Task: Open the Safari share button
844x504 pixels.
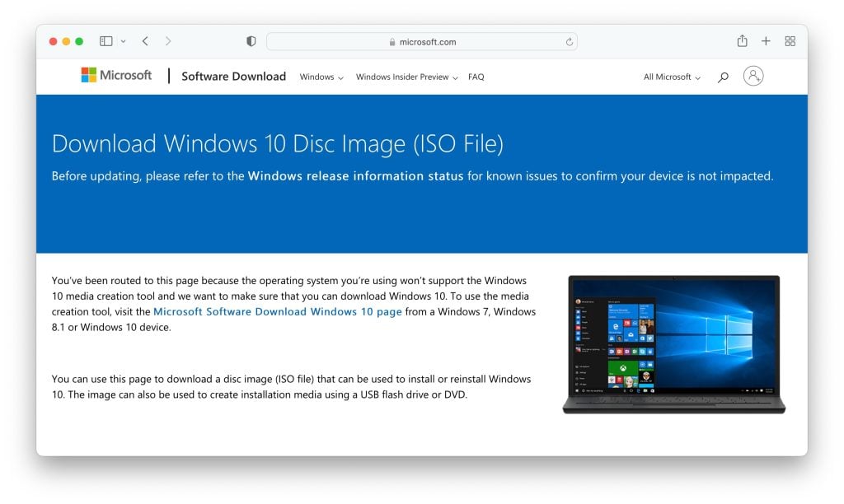Action: tap(743, 41)
